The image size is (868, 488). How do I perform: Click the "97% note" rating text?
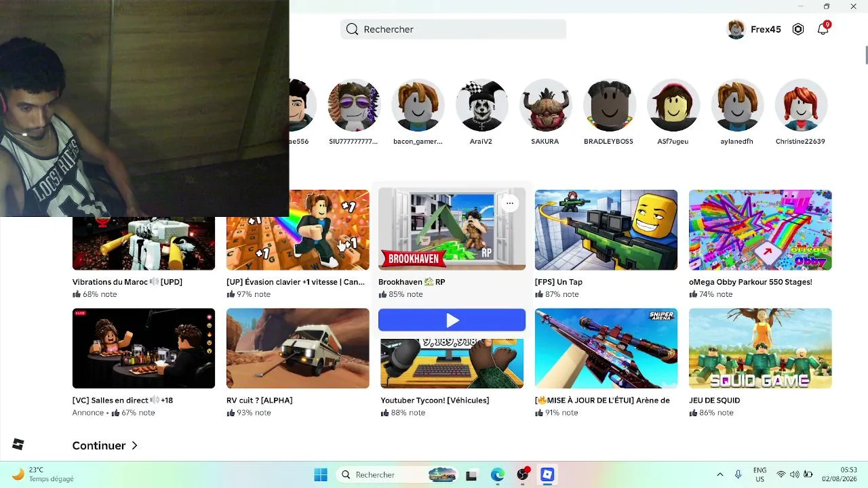click(254, 294)
